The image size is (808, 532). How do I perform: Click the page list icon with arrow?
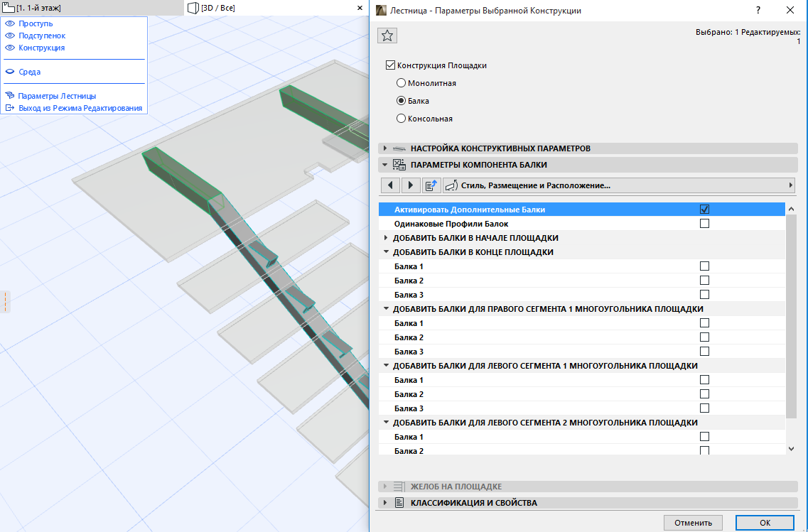[431, 185]
